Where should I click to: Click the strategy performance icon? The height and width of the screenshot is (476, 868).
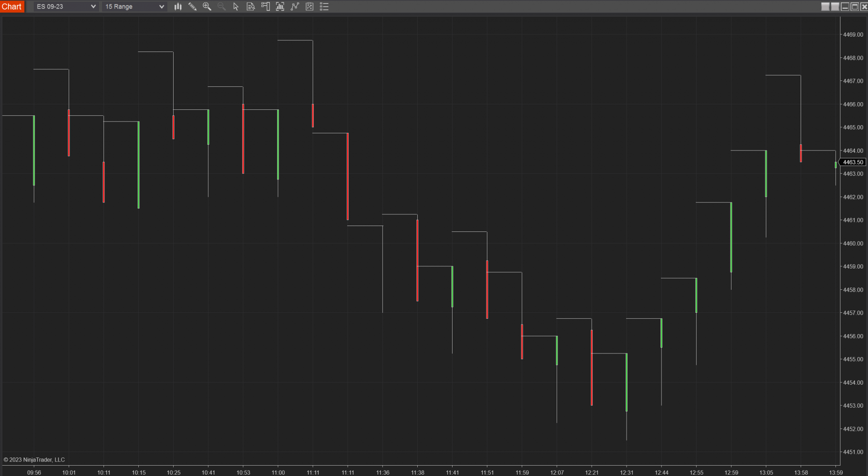[x=310, y=6]
